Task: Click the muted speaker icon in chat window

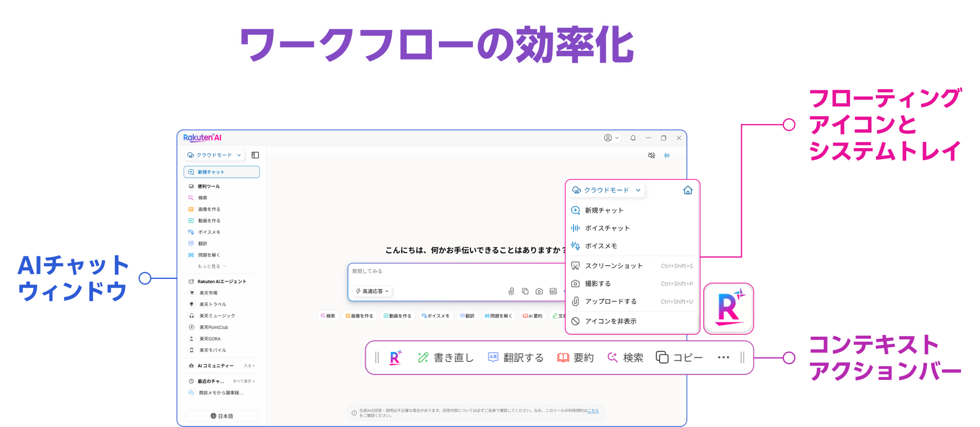Action: [651, 155]
